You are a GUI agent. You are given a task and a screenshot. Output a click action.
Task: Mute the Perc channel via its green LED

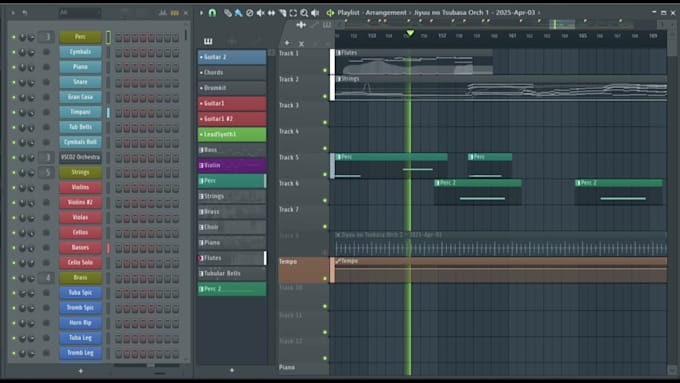pyautogui.click(x=14, y=37)
